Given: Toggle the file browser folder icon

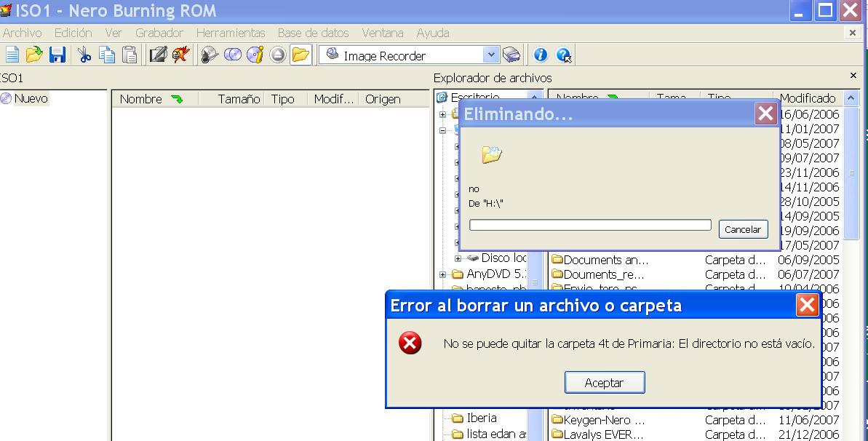Looking at the screenshot, I should (x=300, y=55).
